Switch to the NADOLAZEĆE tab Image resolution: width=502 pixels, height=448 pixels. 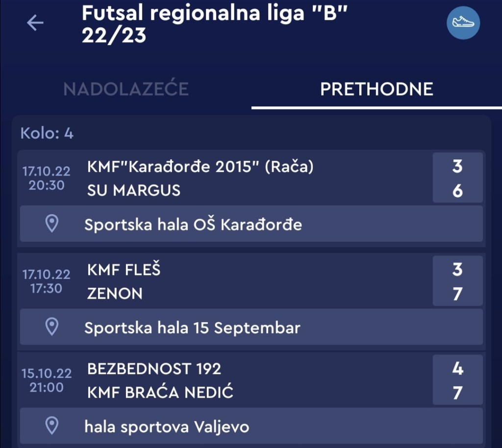coord(126,89)
